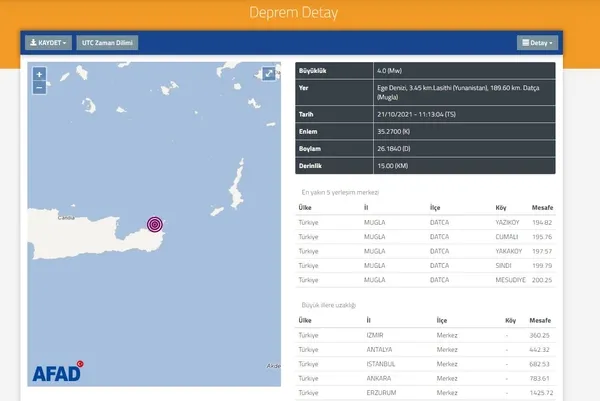Select the ISTANBUL city distance row
Screen dimensions: 600x401
pyautogui.click(x=424, y=363)
